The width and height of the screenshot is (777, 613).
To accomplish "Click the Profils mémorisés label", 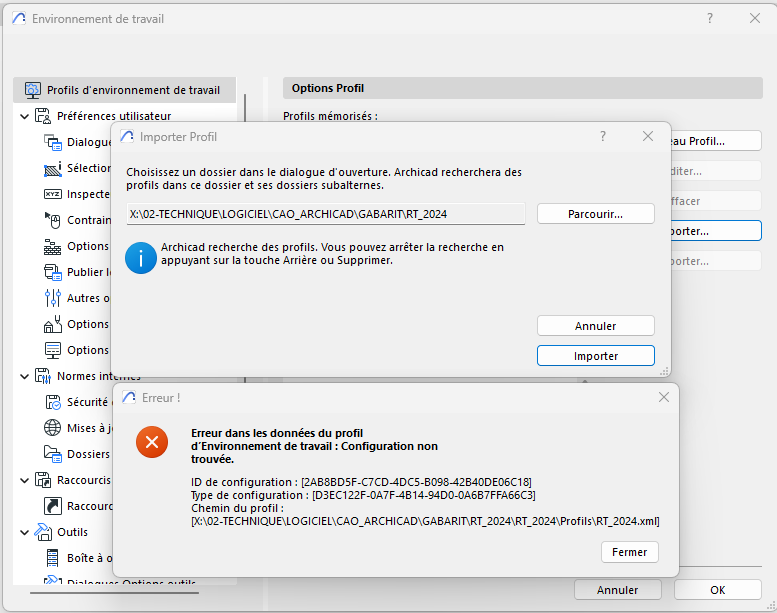I will [330, 116].
